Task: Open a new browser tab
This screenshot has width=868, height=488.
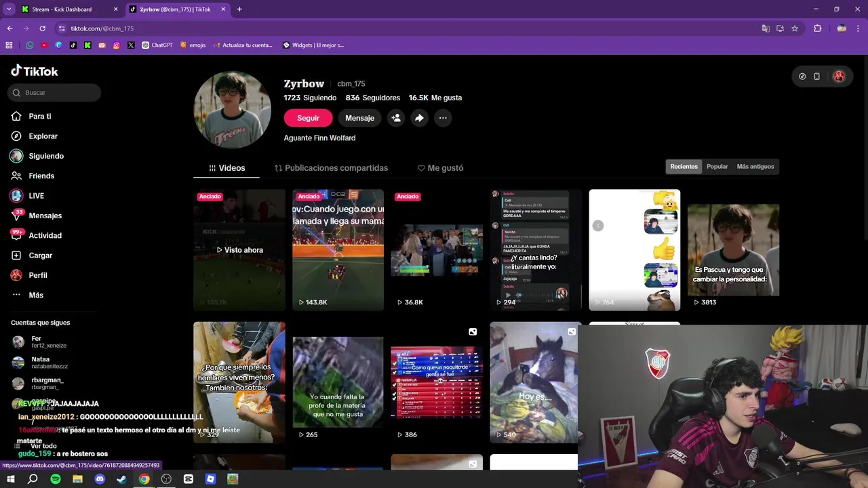Action: click(239, 9)
